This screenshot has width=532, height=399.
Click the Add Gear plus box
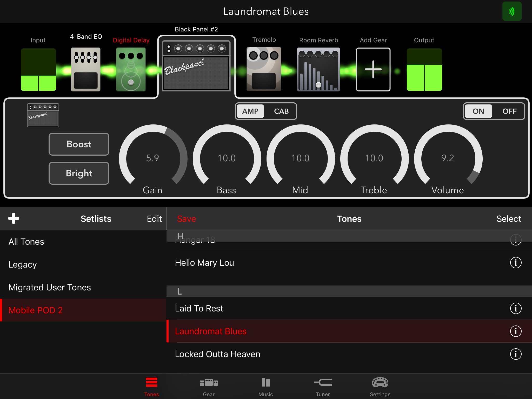coord(373,69)
